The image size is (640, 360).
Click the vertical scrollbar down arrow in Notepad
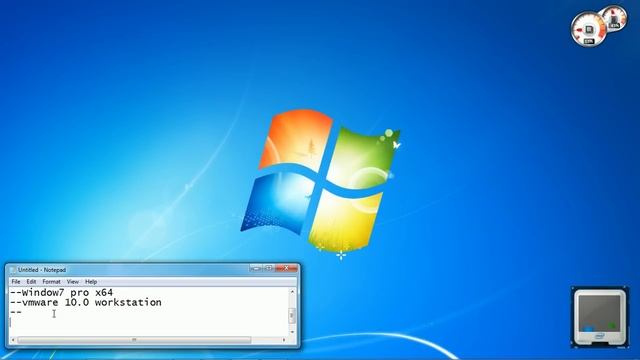pos(292,332)
